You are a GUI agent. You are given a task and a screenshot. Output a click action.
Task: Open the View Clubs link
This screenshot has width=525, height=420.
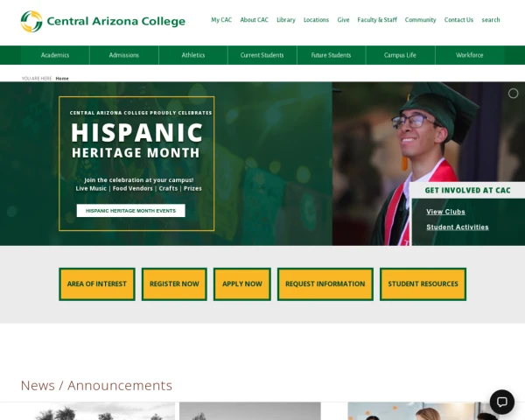point(445,212)
